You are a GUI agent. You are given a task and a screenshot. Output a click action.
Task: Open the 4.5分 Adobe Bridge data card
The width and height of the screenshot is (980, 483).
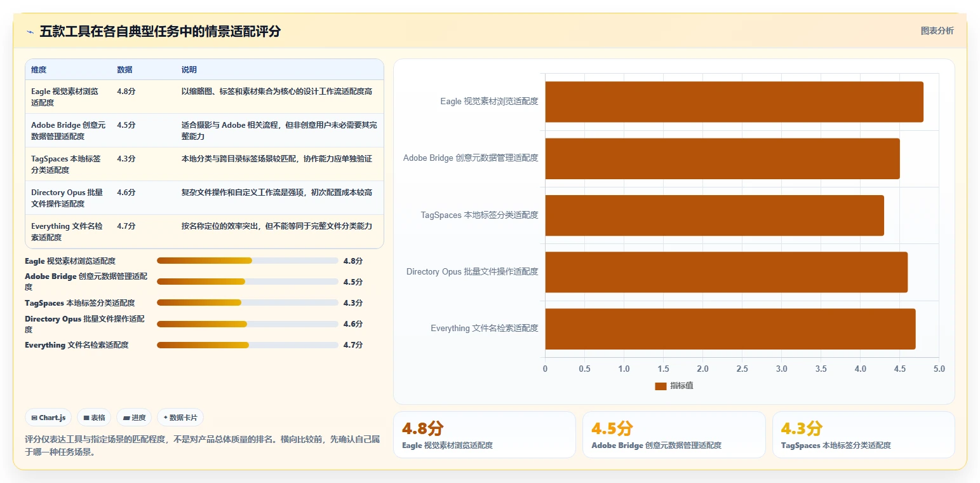(674, 435)
